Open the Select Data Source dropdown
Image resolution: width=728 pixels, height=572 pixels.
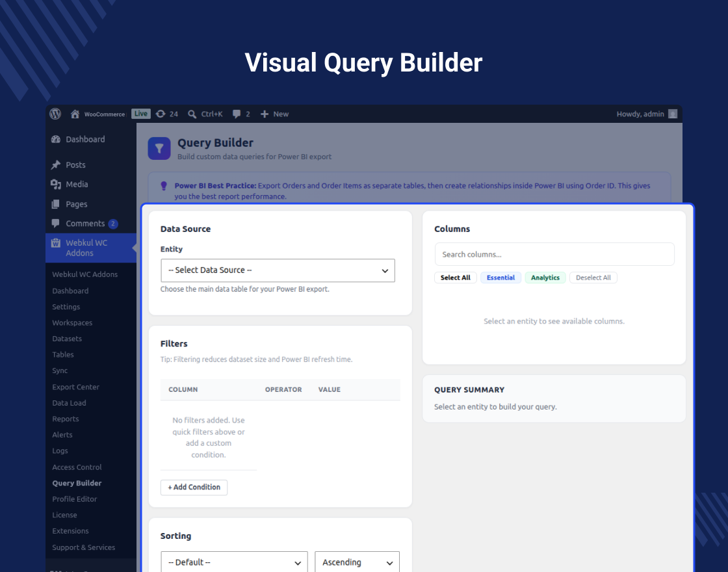pyautogui.click(x=278, y=270)
